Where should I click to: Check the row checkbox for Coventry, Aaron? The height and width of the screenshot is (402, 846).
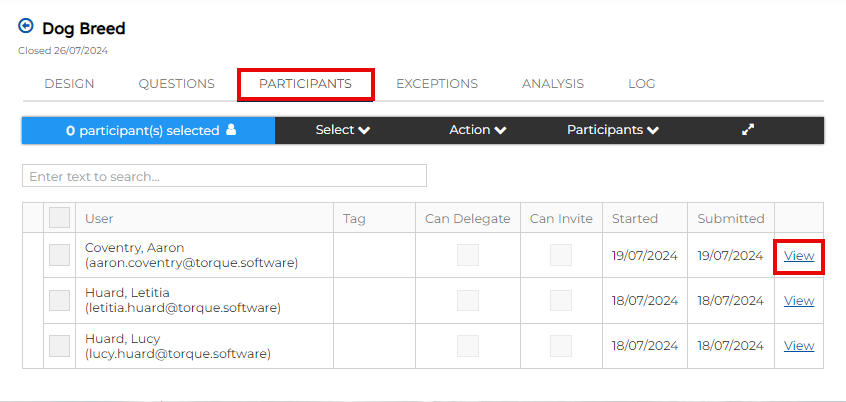[x=60, y=255]
